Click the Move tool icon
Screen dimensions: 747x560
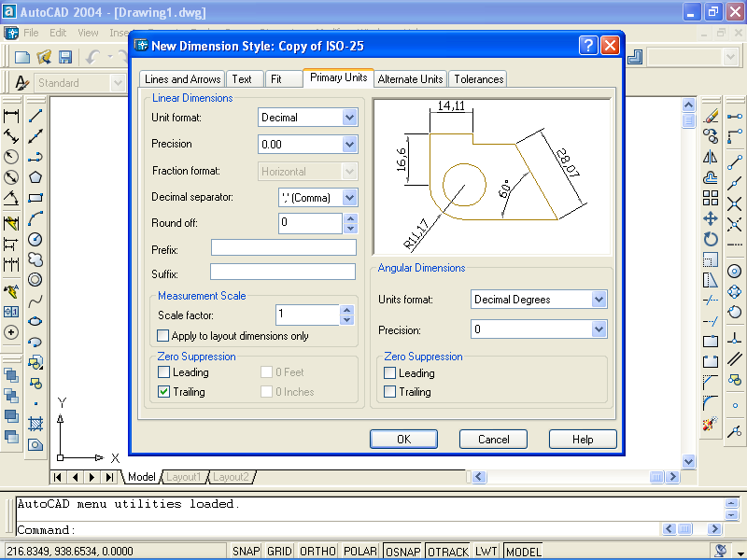point(711,218)
